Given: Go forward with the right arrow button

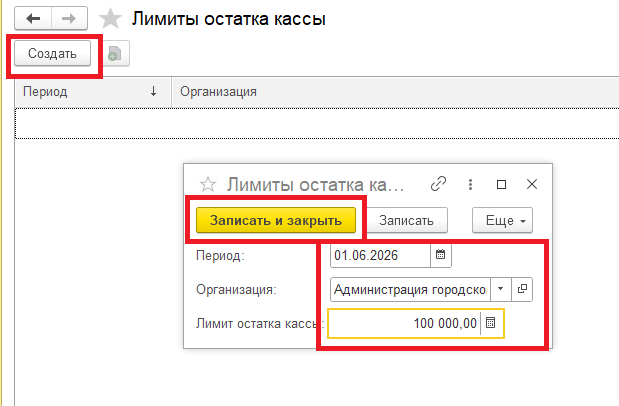Looking at the screenshot, I should (69, 19).
